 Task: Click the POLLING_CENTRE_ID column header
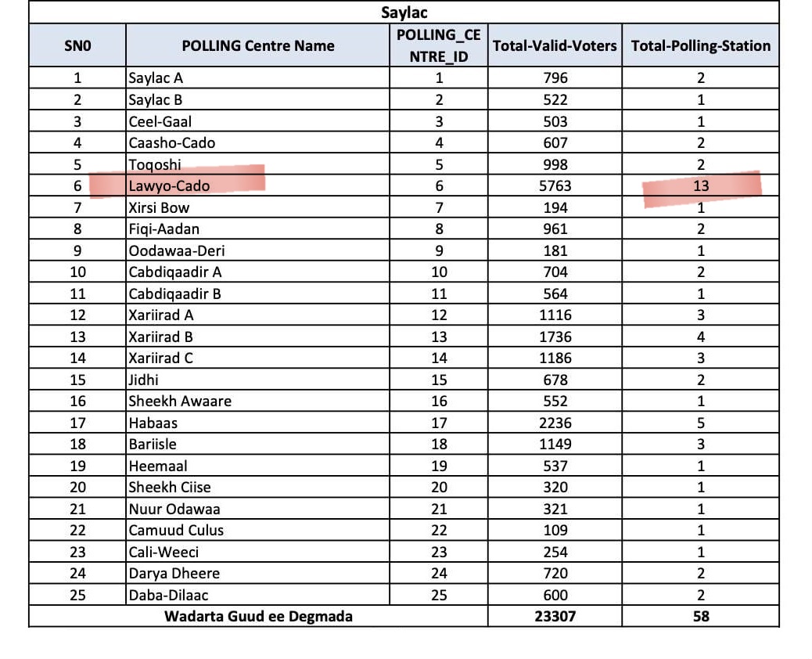[x=438, y=45]
